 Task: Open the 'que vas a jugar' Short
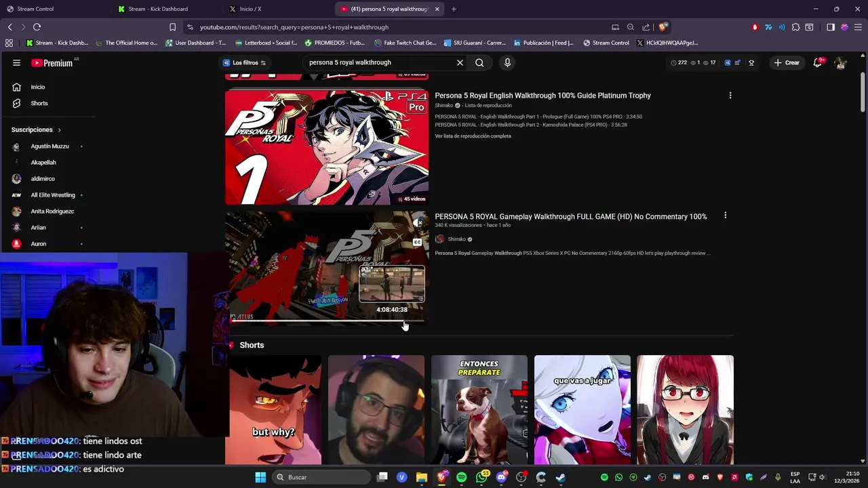[x=583, y=410]
